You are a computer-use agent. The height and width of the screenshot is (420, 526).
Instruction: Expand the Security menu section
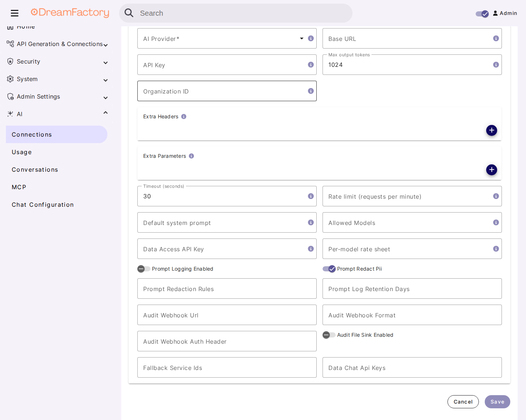pos(106,63)
